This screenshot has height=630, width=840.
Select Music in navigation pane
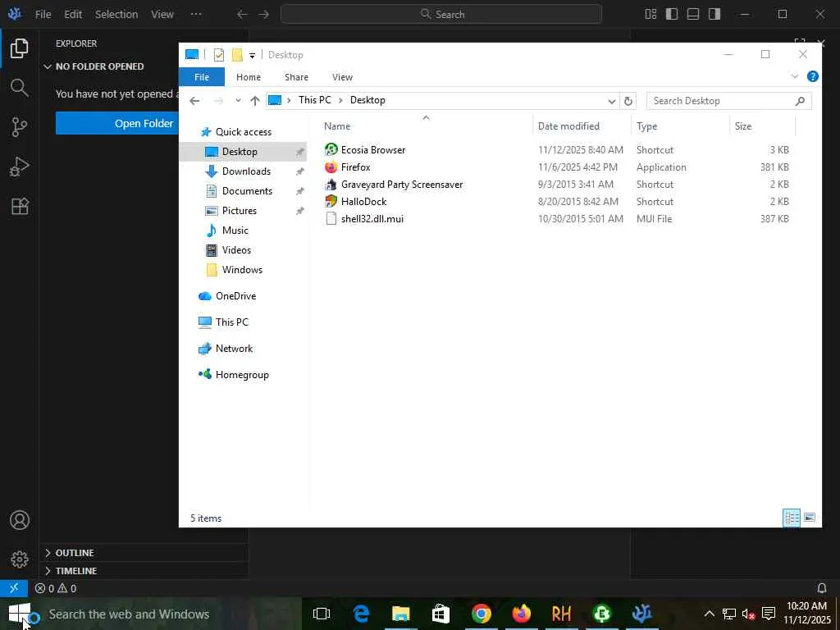pyautogui.click(x=235, y=231)
